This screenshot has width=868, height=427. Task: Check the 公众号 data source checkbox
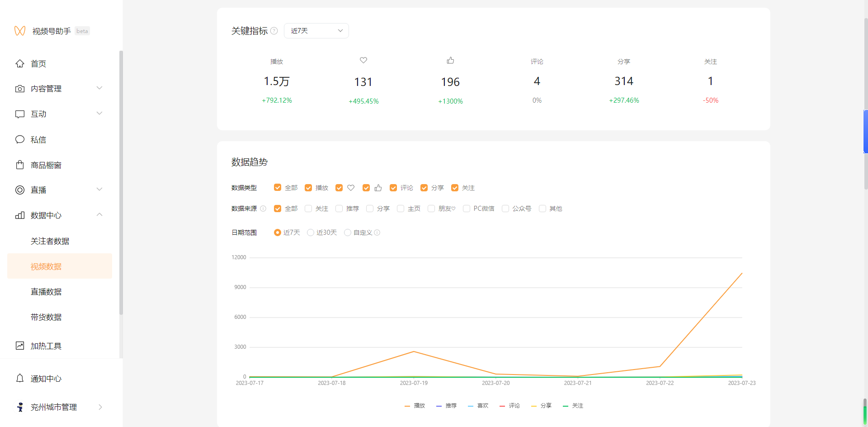pos(505,209)
